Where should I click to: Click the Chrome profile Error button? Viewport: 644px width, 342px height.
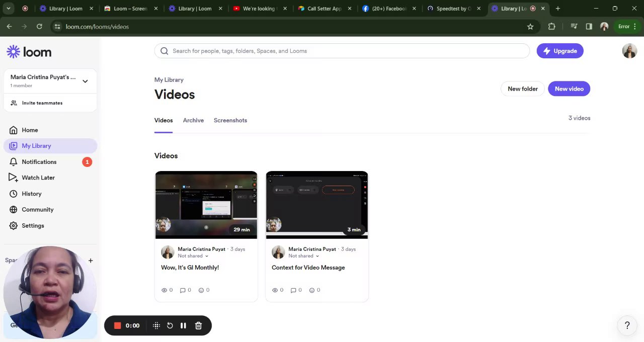coord(624,27)
